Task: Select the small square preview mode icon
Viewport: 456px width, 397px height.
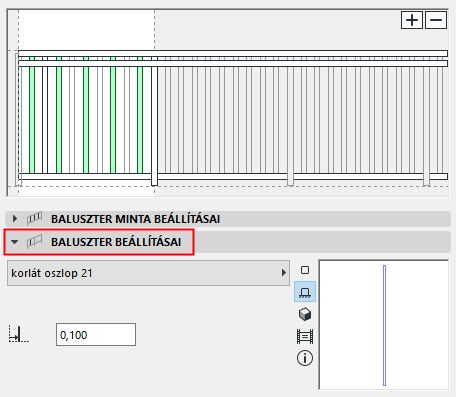Action: (305, 270)
